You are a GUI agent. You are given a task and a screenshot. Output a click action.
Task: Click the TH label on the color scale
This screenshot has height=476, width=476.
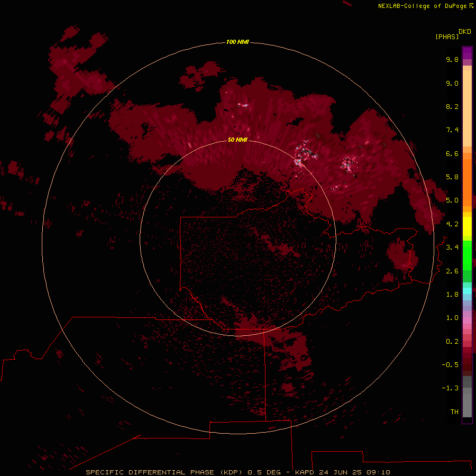[454, 412]
